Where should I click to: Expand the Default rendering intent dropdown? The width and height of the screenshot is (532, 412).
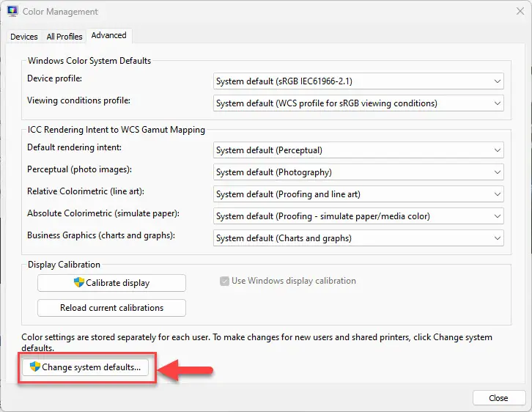[358, 150]
